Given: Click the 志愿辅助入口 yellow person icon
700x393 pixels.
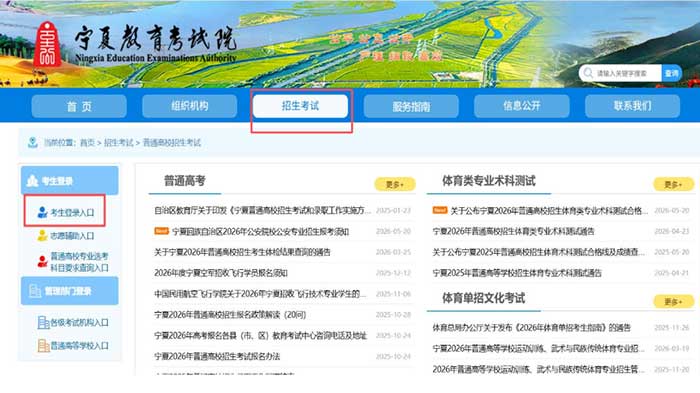Looking at the screenshot, I should [x=42, y=235].
